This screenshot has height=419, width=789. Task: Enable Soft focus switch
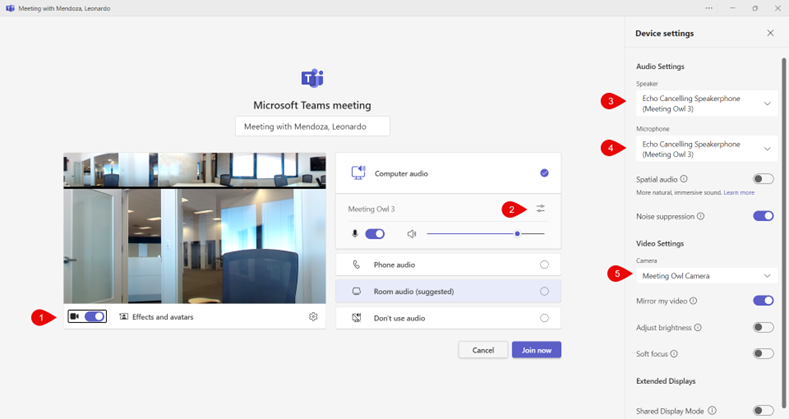(763, 354)
